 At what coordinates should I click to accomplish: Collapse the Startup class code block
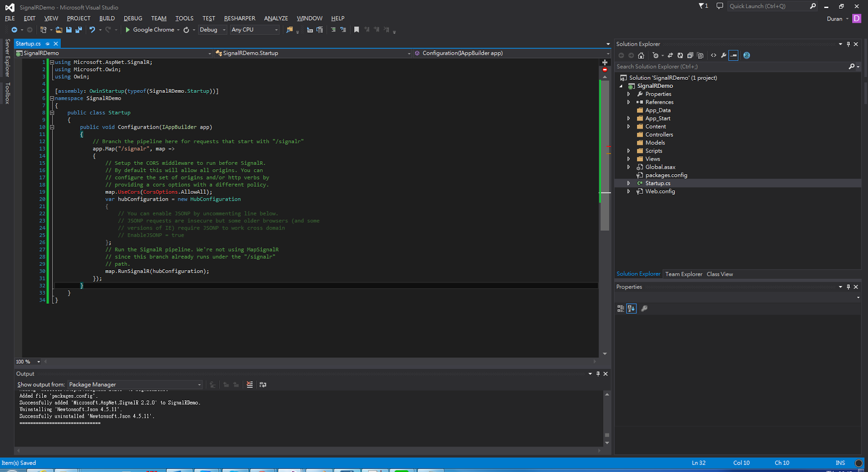pos(52,113)
